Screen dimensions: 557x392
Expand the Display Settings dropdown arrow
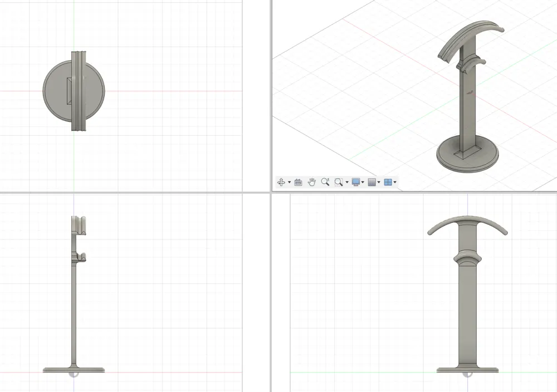click(x=363, y=183)
